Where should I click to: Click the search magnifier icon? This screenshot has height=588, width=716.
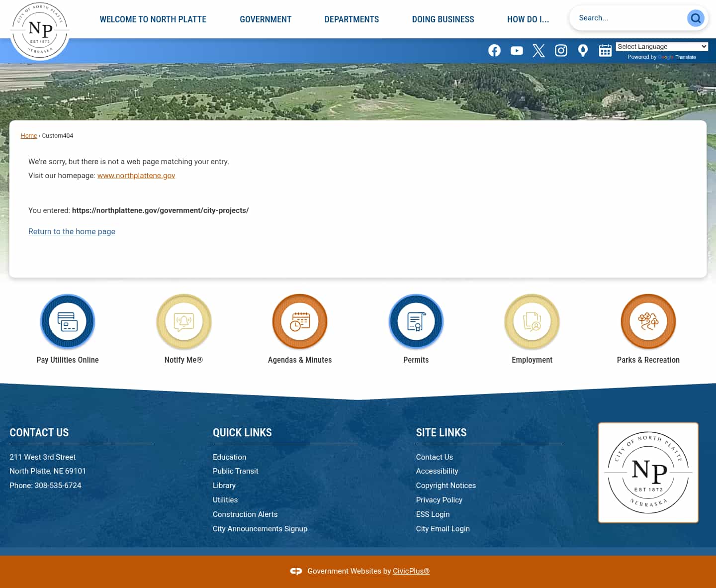(696, 18)
